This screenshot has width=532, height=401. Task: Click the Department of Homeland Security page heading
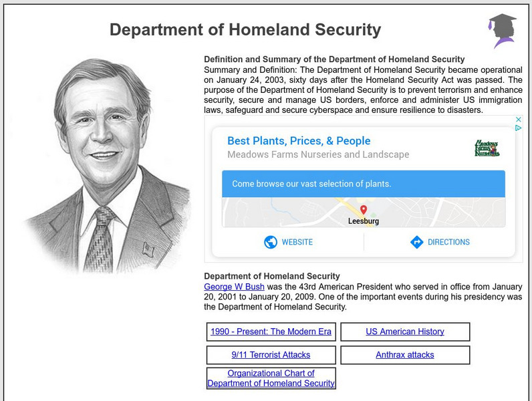click(x=245, y=29)
